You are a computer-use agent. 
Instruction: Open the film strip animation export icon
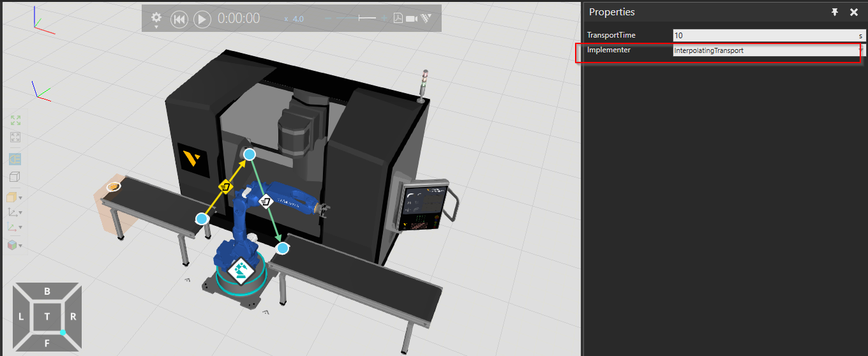coord(426,19)
